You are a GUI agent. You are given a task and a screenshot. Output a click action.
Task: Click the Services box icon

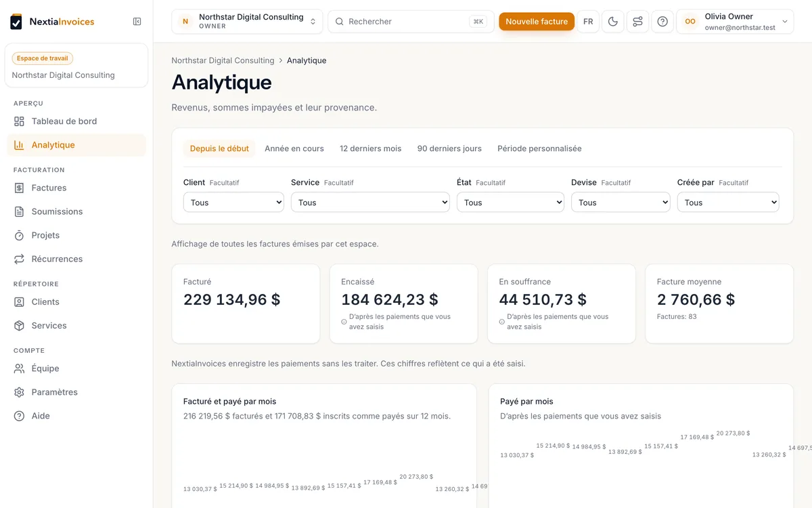(x=19, y=326)
